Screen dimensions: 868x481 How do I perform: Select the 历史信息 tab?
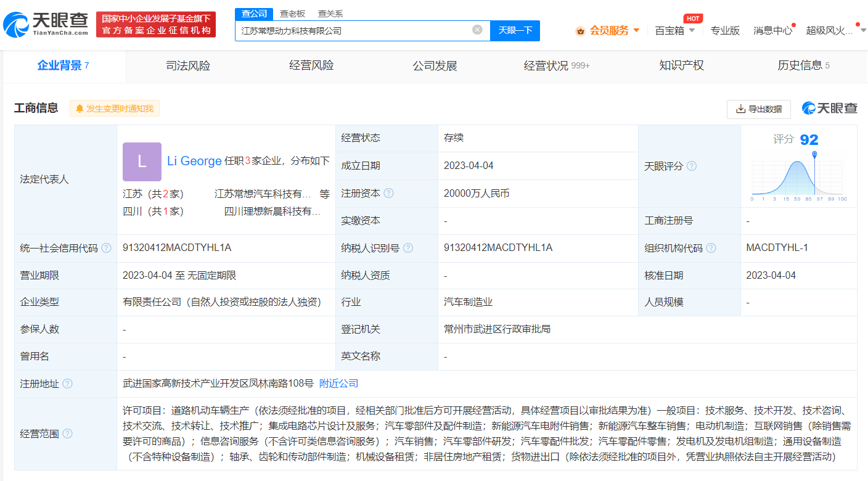click(803, 65)
